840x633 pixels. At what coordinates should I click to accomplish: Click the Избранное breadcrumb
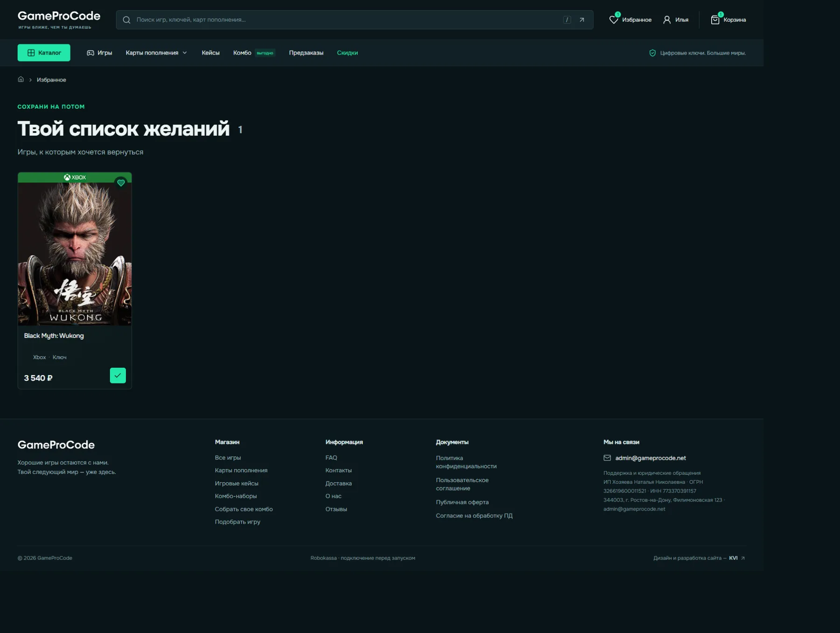tap(51, 80)
